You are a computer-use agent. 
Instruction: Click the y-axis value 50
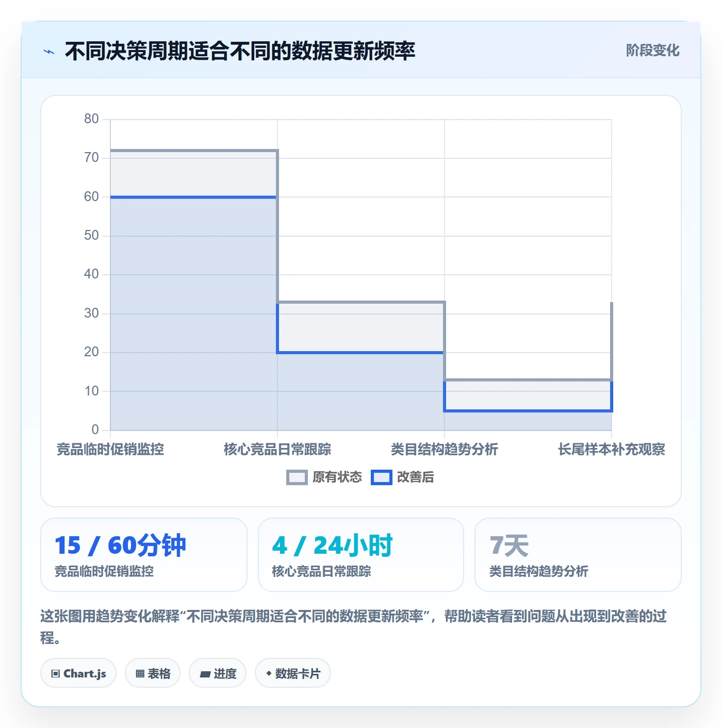[x=91, y=236]
